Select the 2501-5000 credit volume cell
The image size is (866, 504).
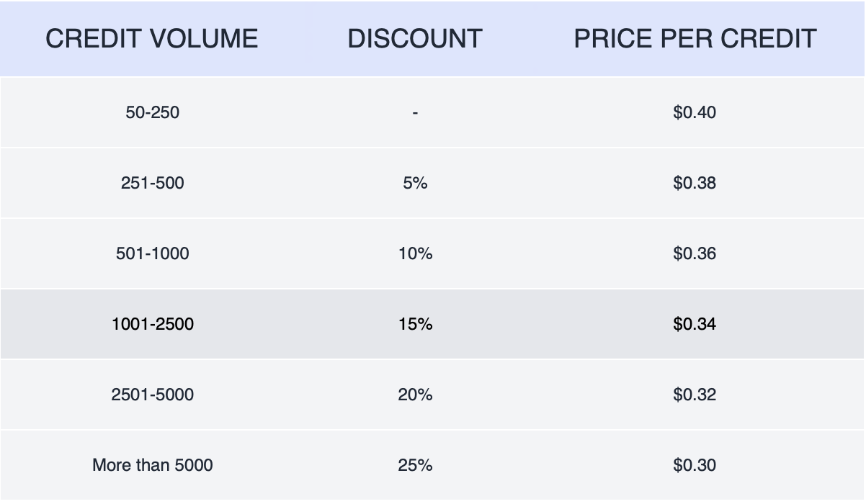pos(152,395)
